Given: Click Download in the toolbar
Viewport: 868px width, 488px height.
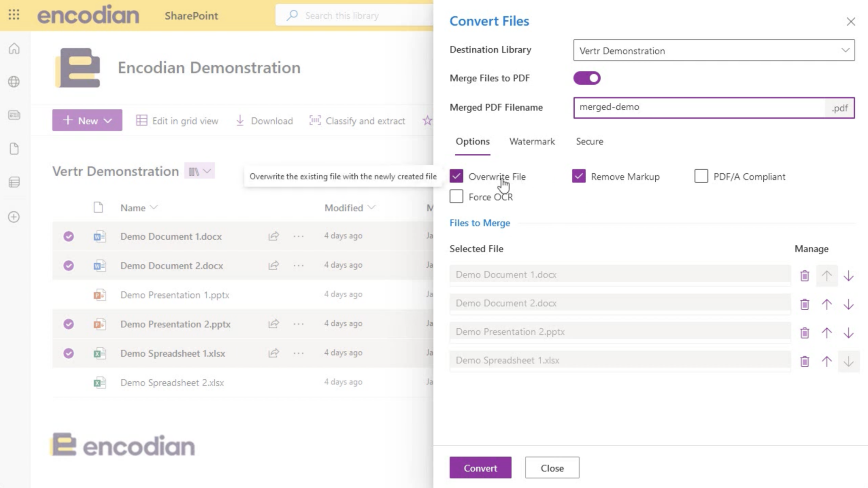Looking at the screenshot, I should [264, 121].
